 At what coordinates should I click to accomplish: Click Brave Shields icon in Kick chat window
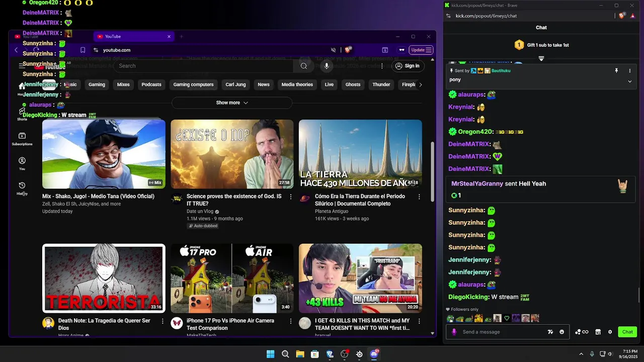622,16
